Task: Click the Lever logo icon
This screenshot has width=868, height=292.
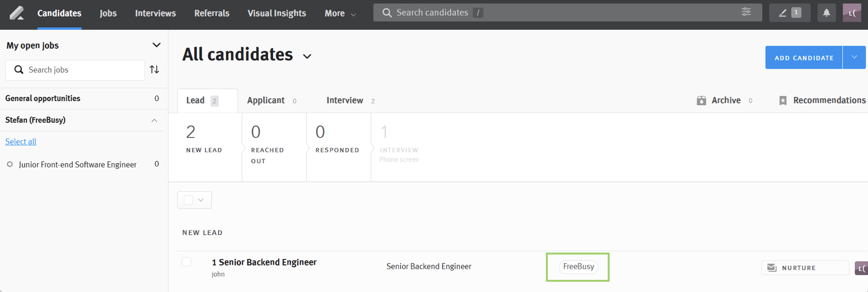Action: 17,13
